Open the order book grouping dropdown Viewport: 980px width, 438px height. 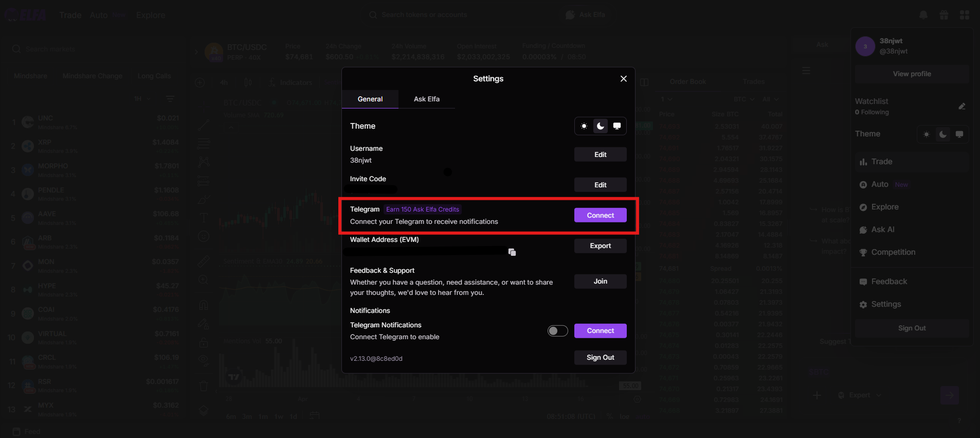pos(666,99)
